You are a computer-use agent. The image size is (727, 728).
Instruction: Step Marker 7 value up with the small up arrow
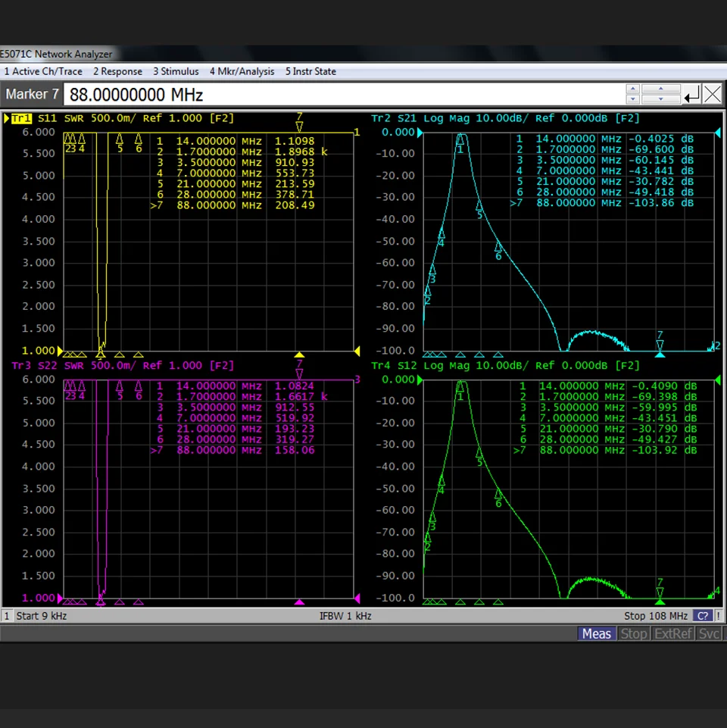point(632,89)
